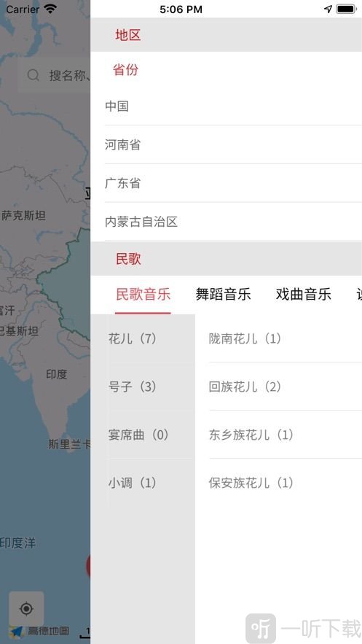Choose 广东省 in the province list
Screen dimensions: 362x644
pyautogui.click(x=233, y=183)
